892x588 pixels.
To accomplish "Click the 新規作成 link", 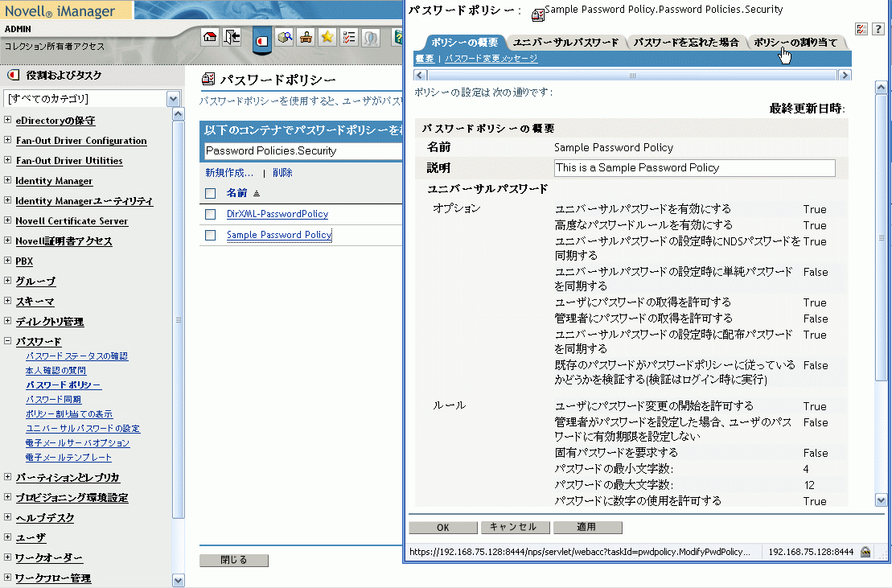I will (229, 172).
